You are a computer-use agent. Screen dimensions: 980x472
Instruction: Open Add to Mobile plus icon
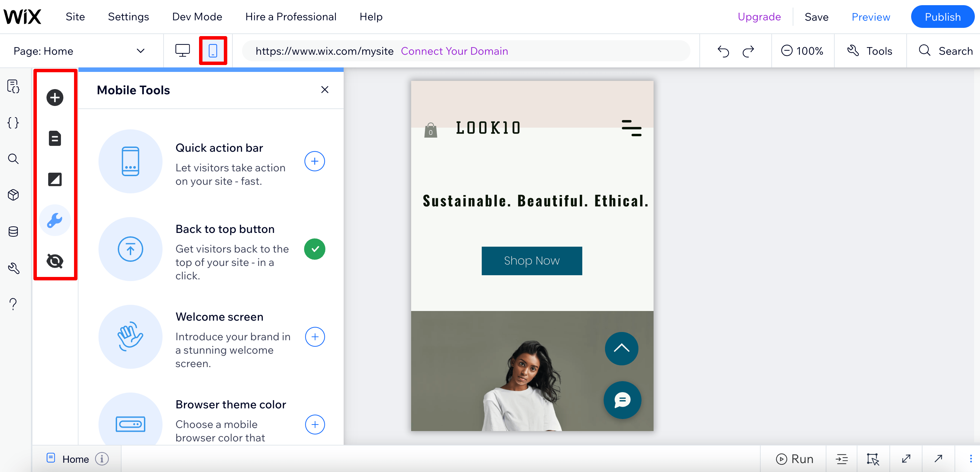(x=55, y=98)
